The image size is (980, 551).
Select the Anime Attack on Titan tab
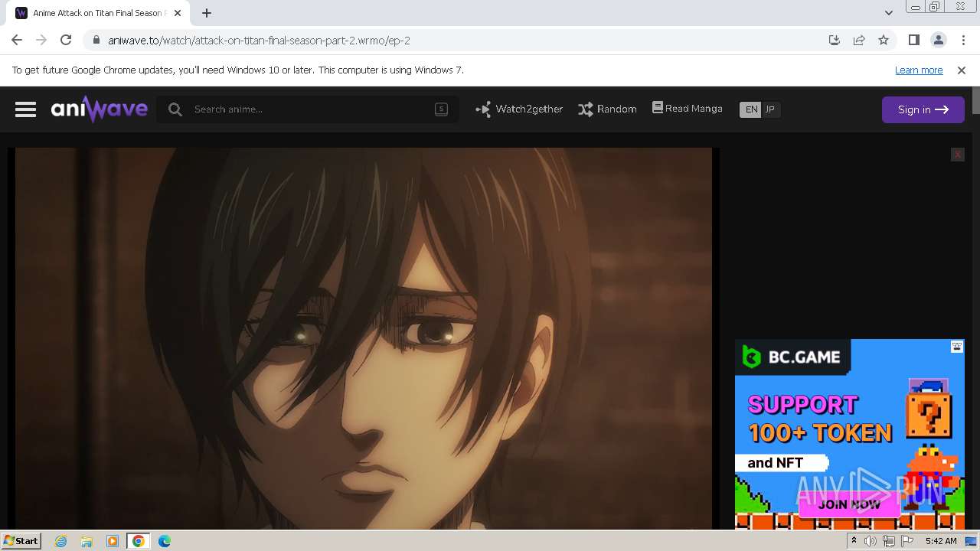[x=100, y=13]
